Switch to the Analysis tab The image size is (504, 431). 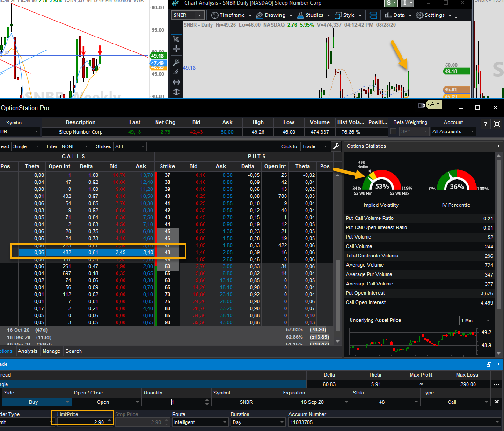28,351
